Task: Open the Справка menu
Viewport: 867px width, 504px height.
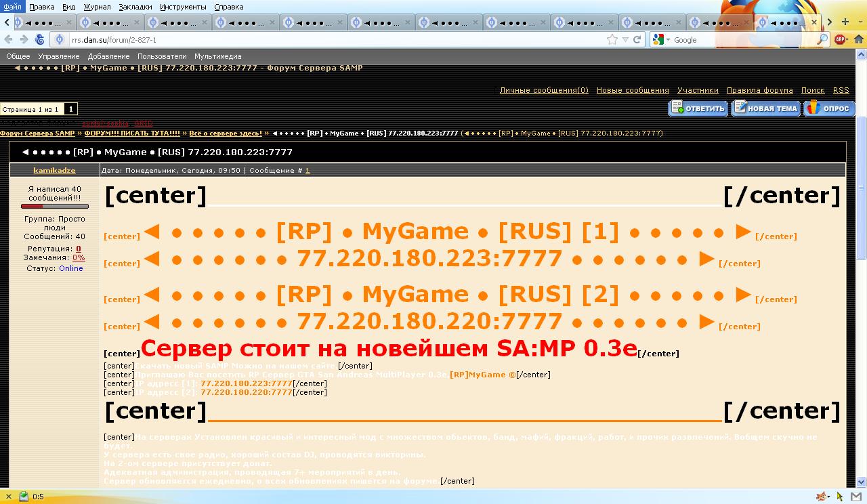Action: point(229,7)
